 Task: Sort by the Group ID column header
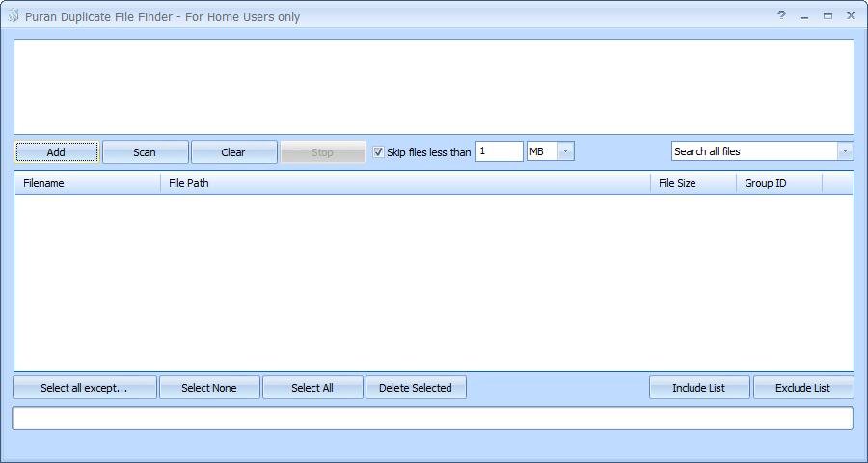tap(779, 183)
